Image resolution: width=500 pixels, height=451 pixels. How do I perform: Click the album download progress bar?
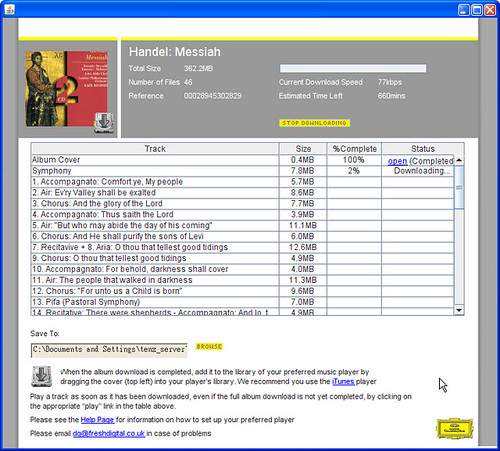(353, 69)
